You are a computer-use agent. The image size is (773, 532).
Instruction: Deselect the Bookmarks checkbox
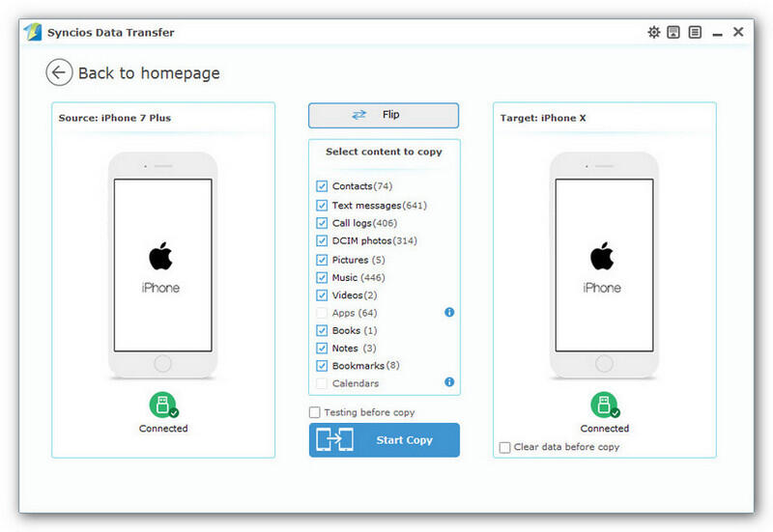(322, 366)
